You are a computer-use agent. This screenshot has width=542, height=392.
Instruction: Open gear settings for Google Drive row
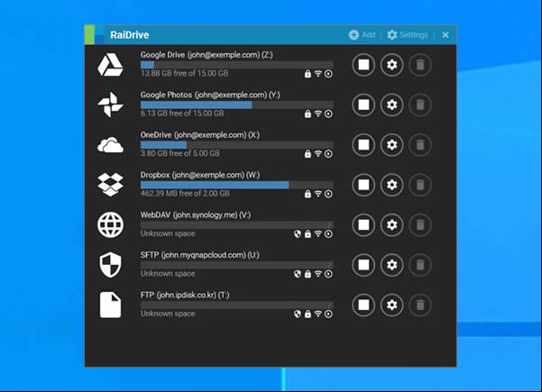(392, 65)
